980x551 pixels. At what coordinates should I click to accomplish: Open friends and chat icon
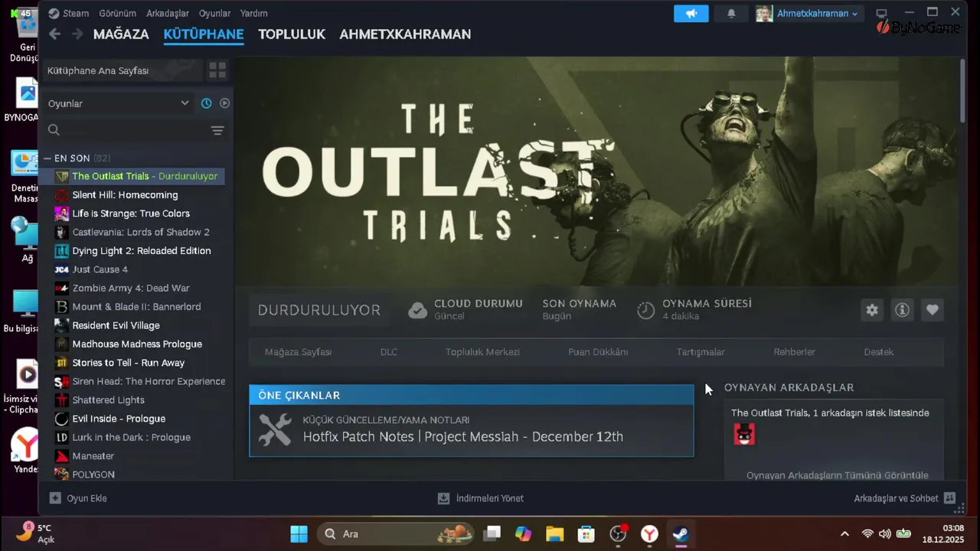[x=950, y=498]
